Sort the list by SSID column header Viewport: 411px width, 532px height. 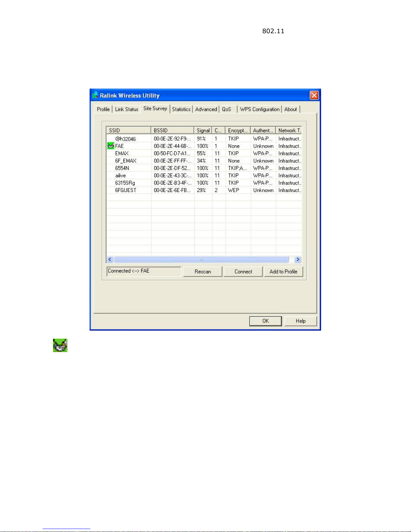coord(129,130)
